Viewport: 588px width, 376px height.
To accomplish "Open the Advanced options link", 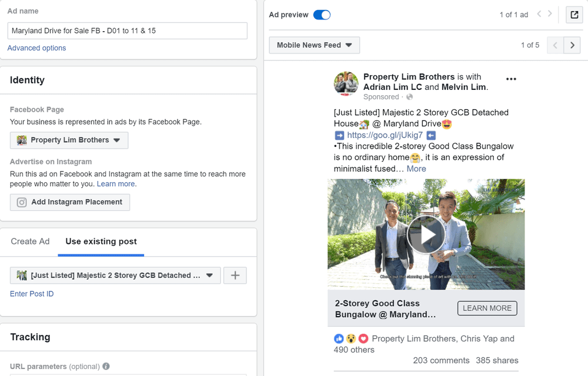I will click(x=36, y=48).
